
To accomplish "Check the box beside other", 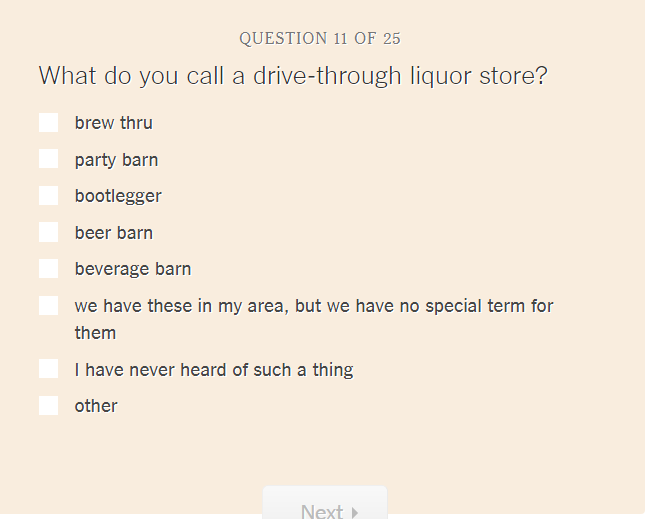I will click(x=49, y=405).
